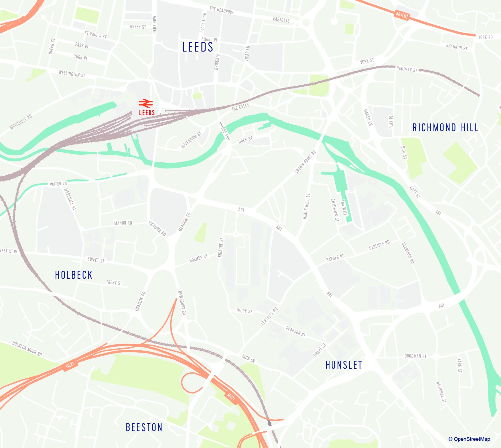Click the Whitehall Rd label
501x448 pixels.
(21, 122)
